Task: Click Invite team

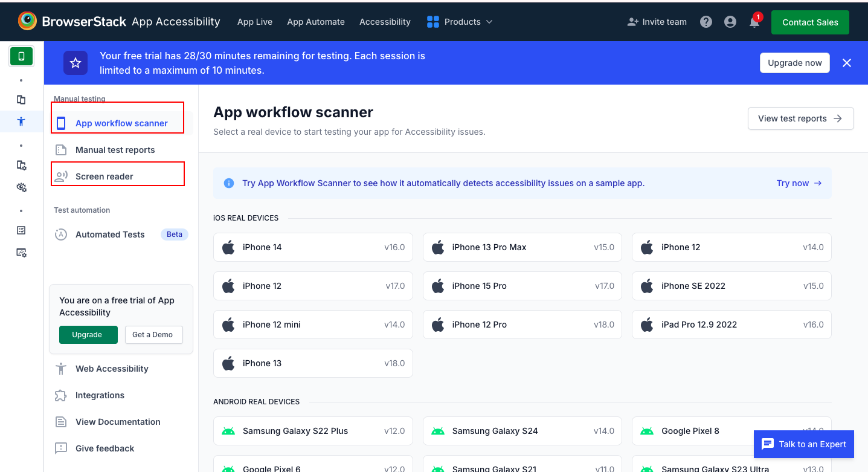Action: click(657, 22)
